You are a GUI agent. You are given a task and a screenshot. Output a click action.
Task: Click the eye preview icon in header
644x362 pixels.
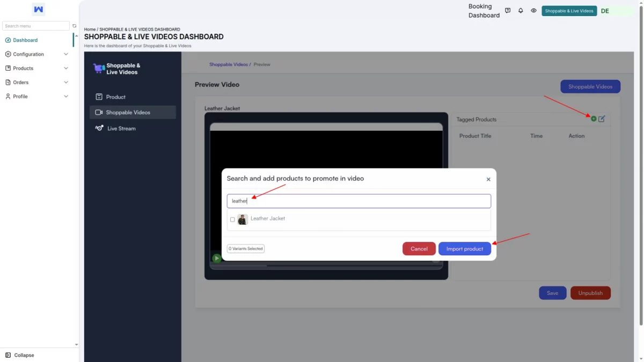[x=533, y=11]
